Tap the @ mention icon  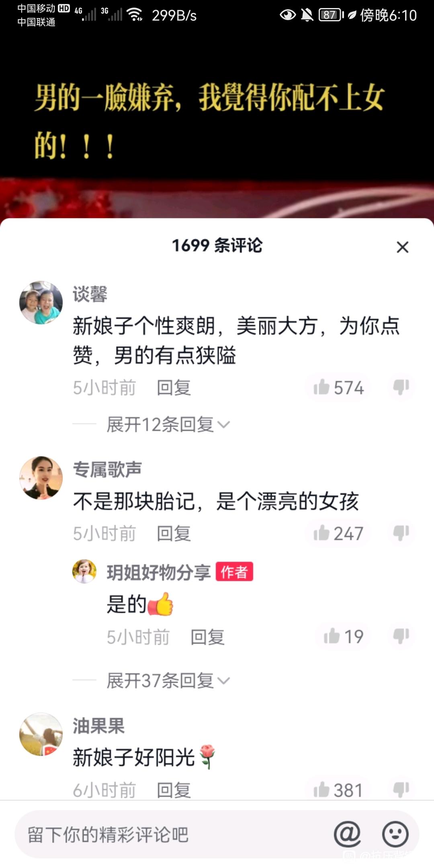tap(348, 834)
